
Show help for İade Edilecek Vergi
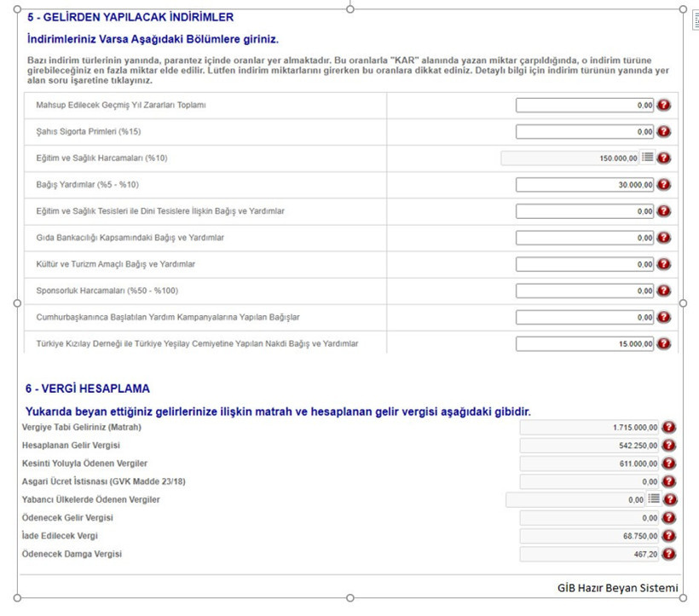click(x=669, y=536)
